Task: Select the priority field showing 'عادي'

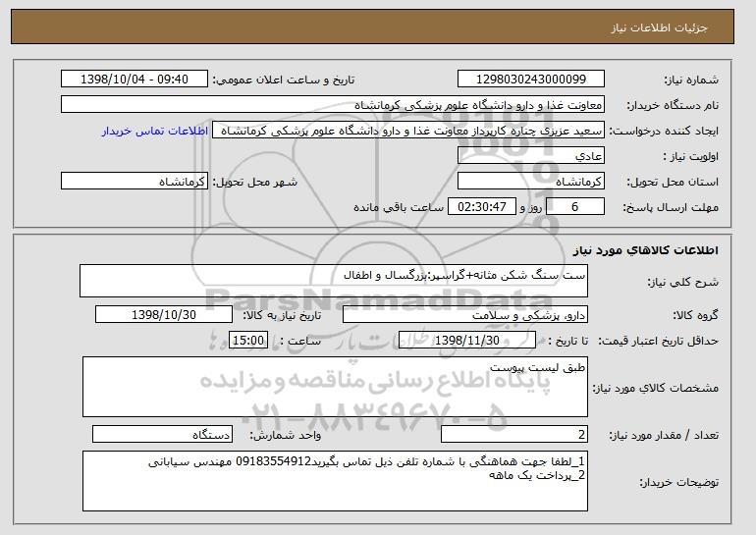Action: 531,156
